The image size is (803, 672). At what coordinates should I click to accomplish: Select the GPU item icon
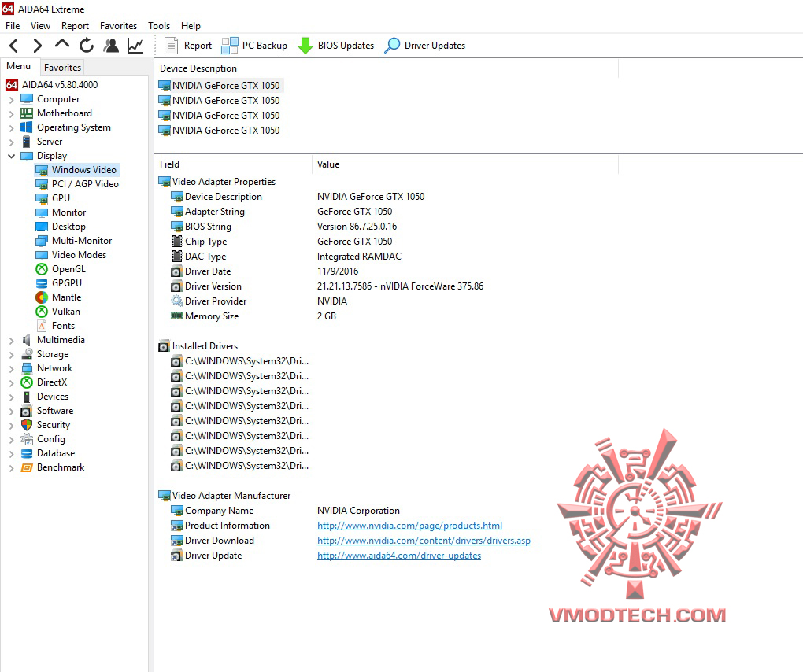tap(42, 198)
